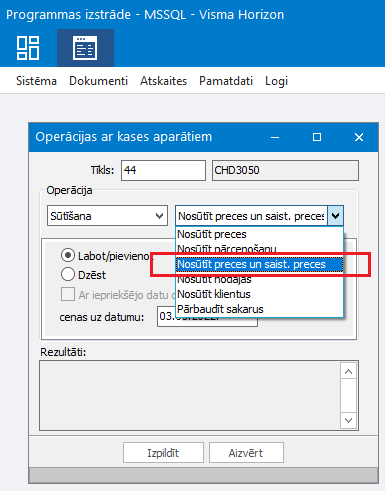Open the dashboard tiles view icon

[28, 48]
